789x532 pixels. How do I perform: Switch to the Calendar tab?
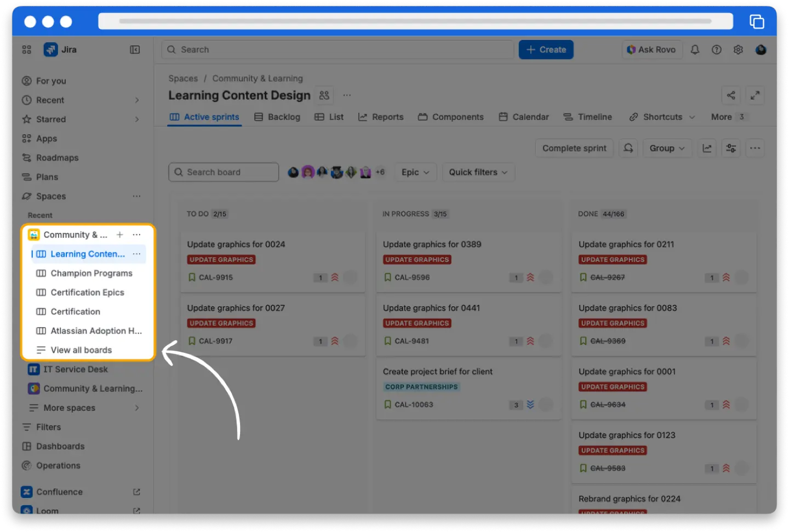tap(524, 117)
